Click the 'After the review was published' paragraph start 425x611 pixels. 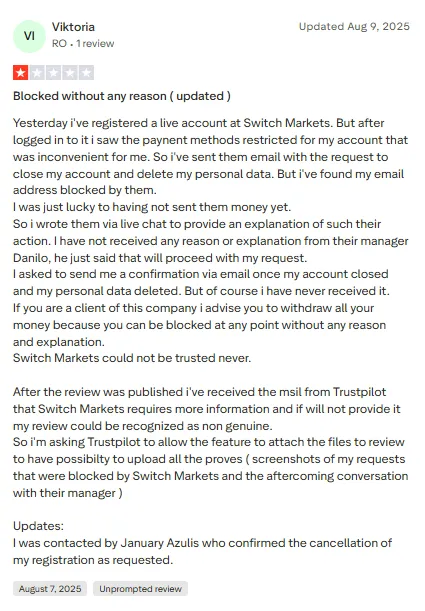point(199,392)
